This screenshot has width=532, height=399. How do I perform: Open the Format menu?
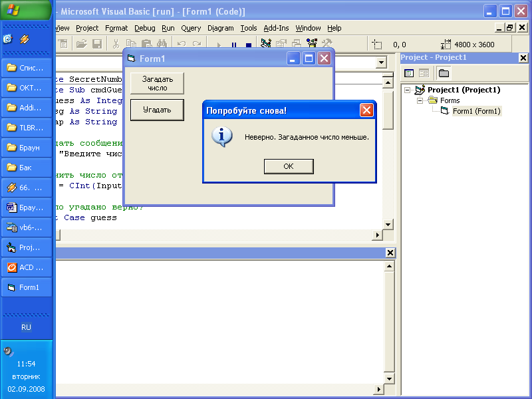[x=116, y=28]
